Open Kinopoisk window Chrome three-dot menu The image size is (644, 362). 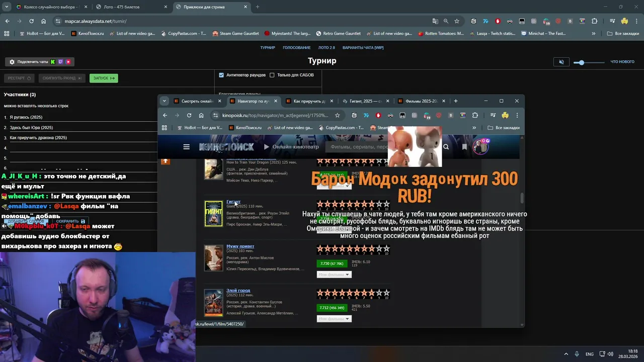(x=517, y=115)
